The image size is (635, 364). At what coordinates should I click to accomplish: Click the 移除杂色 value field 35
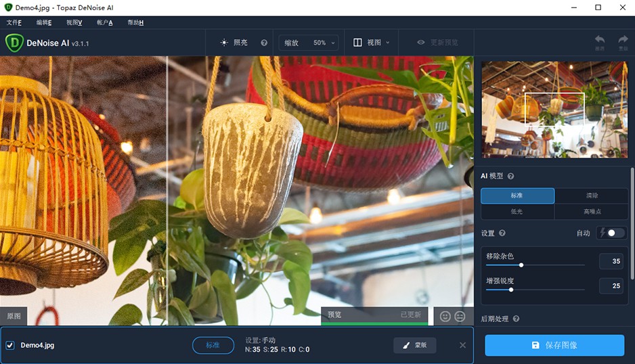click(611, 261)
